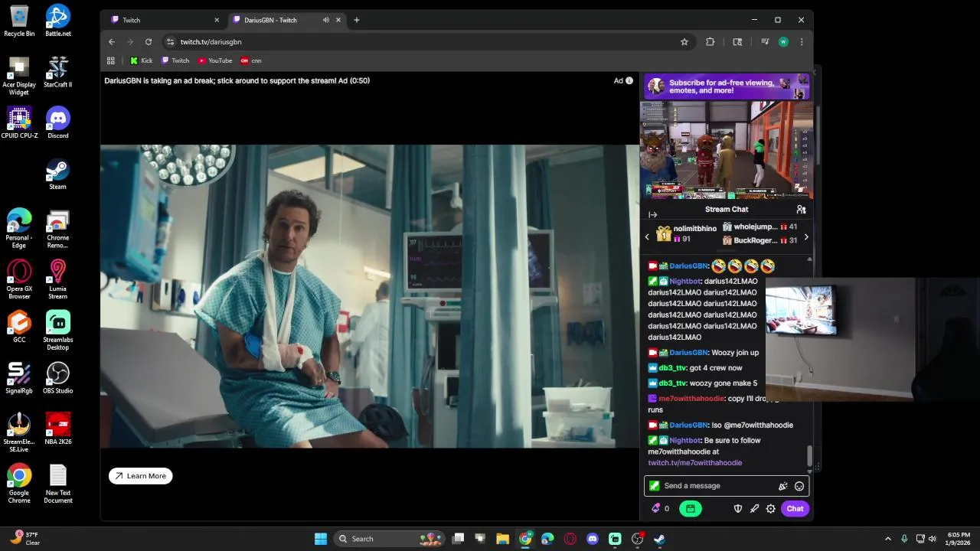Launch OBS Studio from desktop
The image size is (980, 551).
[x=57, y=378]
